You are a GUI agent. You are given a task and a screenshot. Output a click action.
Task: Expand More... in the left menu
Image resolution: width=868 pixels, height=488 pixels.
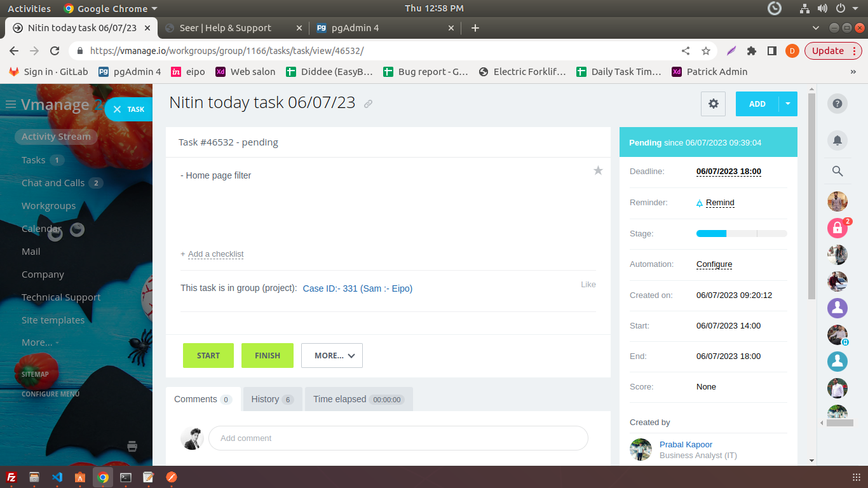tap(39, 342)
